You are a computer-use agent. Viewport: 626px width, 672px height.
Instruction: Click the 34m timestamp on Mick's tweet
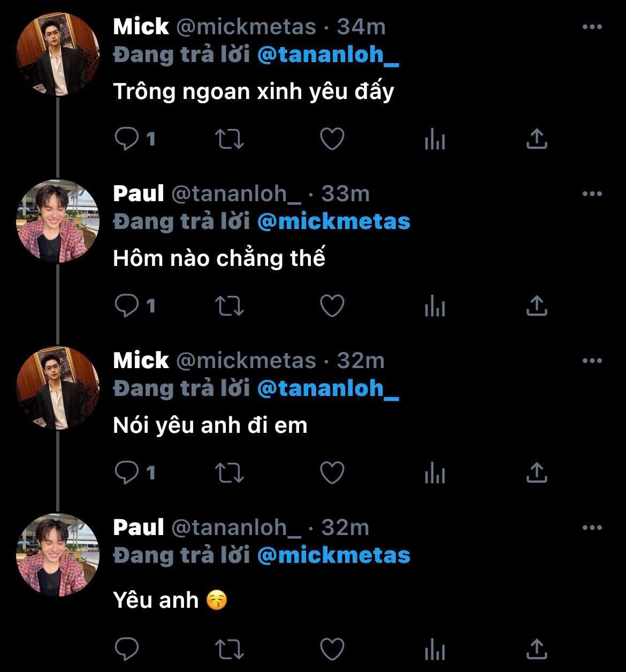pyautogui.click(x=361, y=27)
